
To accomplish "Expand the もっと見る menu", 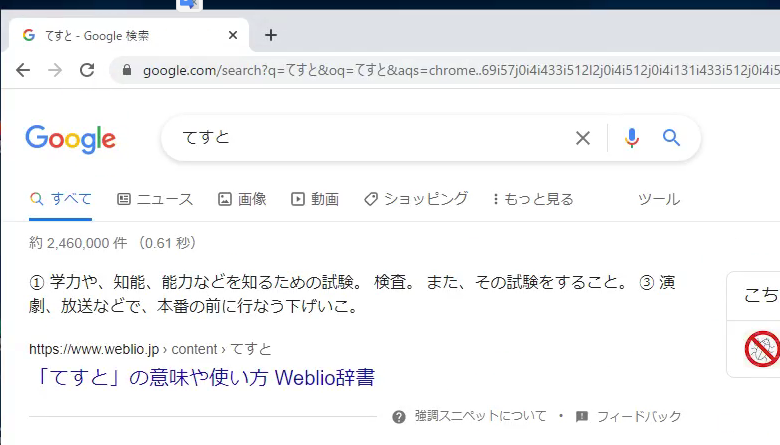I will (x=533, y=199).
